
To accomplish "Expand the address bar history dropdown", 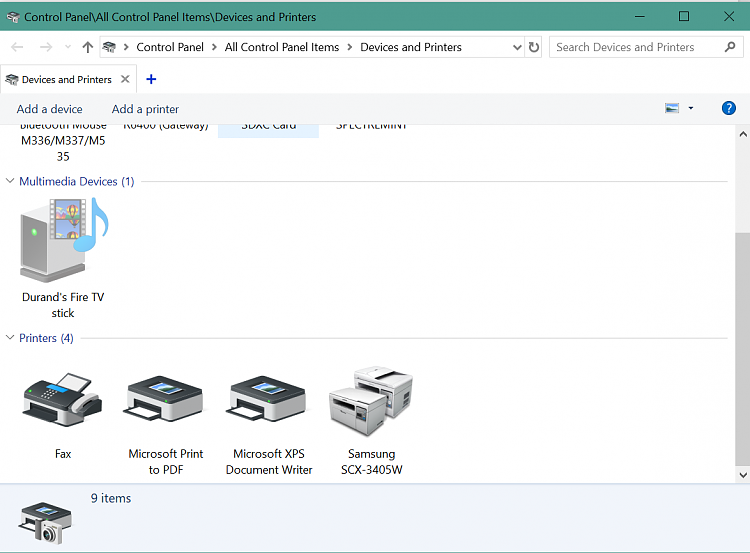I will coord(517,47).
